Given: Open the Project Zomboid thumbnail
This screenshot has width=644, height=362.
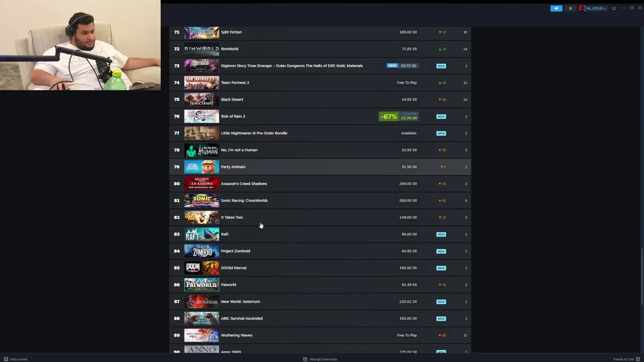Looking at the screenshot, I should pos(201,251).
